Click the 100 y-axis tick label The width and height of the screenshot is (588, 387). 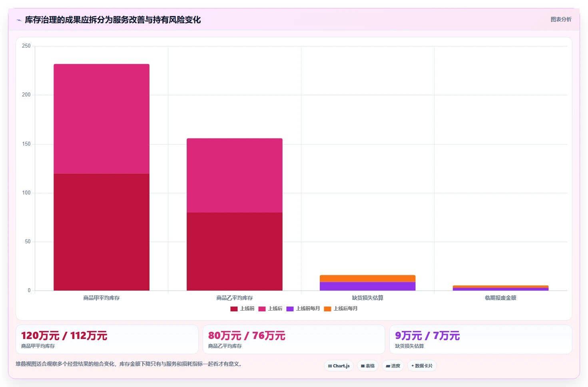pyautogui.click(x=26, y=193)
